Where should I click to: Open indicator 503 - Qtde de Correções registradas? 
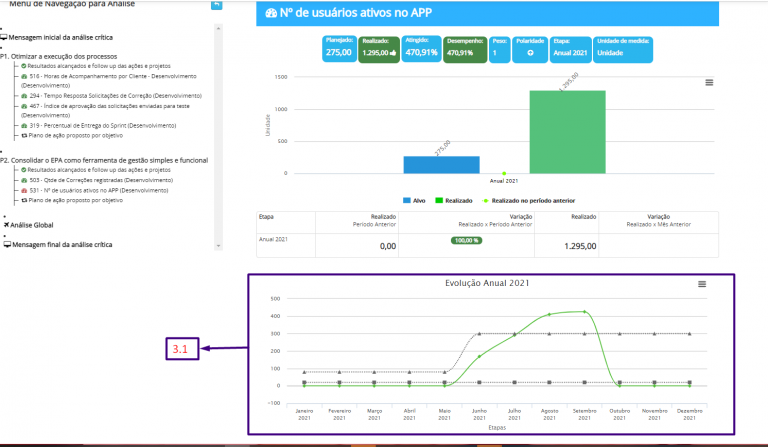tap(101, 180)
